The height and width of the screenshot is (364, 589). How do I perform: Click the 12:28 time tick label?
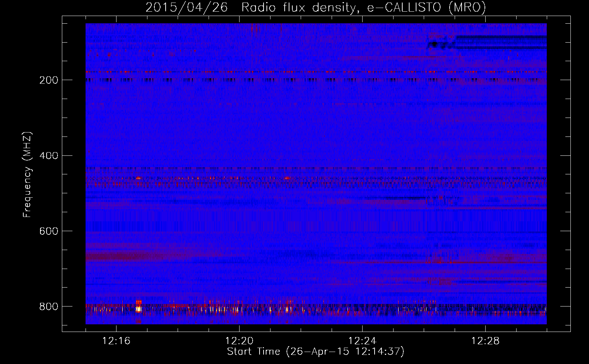click(x=485, y=341)
